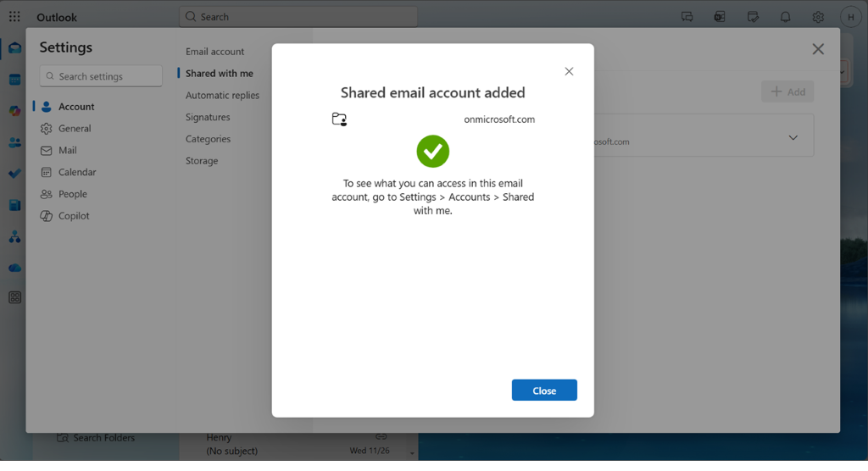868x471 pixels.
Task: Click the Outlook top Search box
Action: point(298,17)
